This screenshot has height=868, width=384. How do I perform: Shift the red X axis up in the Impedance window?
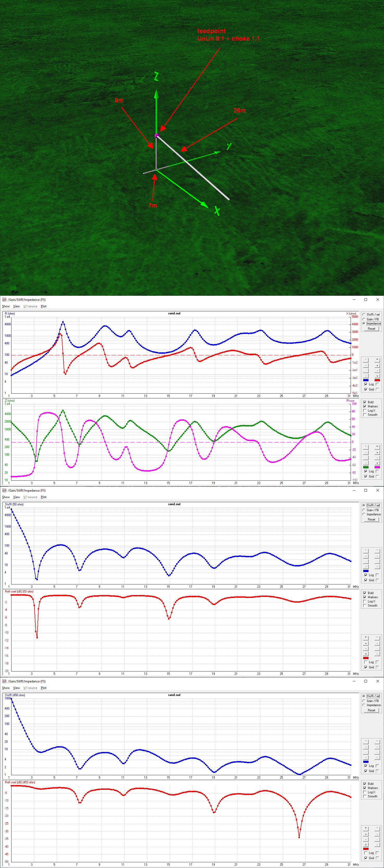click(x=377, y=360)
